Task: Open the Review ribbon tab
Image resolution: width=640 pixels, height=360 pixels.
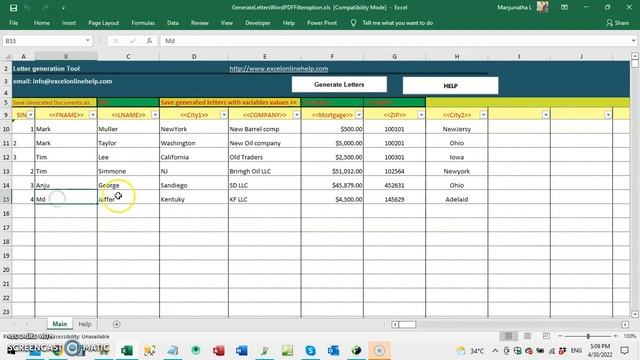Action: coord(200,23)
